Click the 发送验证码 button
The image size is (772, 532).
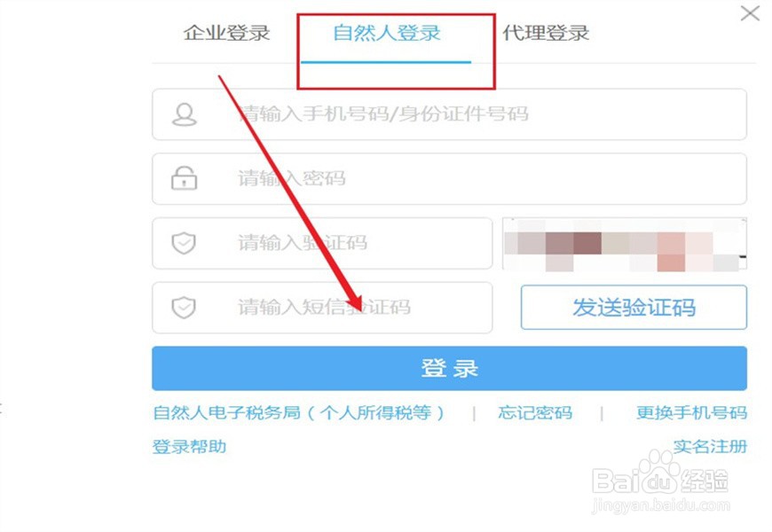tap(634, 308)
